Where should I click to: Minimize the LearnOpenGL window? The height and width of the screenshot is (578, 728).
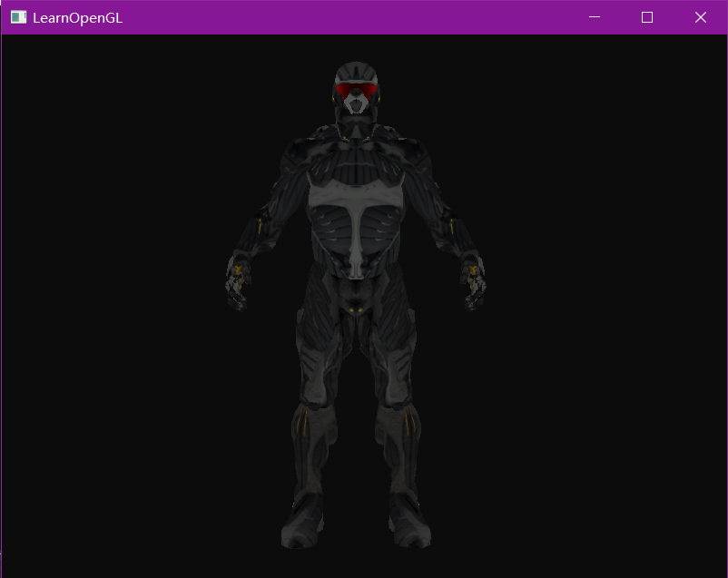pyautogui.click(x=595, y=17)
